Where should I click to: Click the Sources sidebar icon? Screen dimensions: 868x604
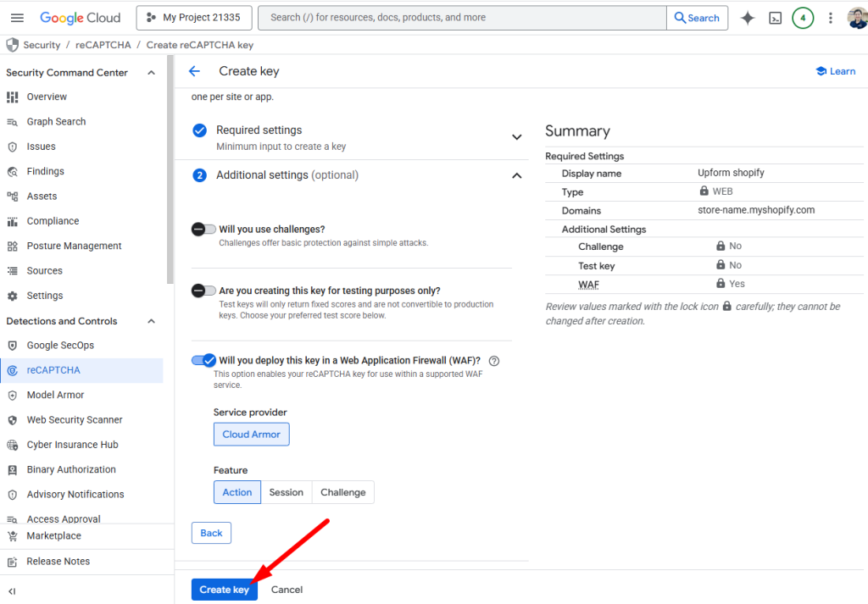(12, 271)
